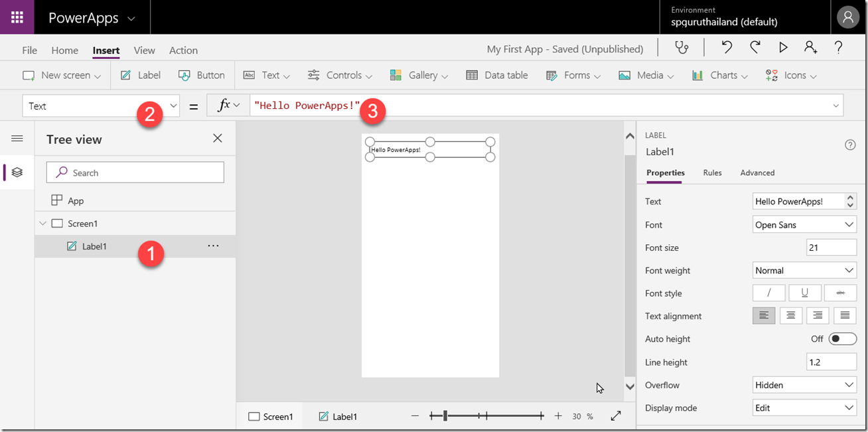This screenshot has height=432, width=868.
Task: Switch to the View tab
Action: click(144, 50)
